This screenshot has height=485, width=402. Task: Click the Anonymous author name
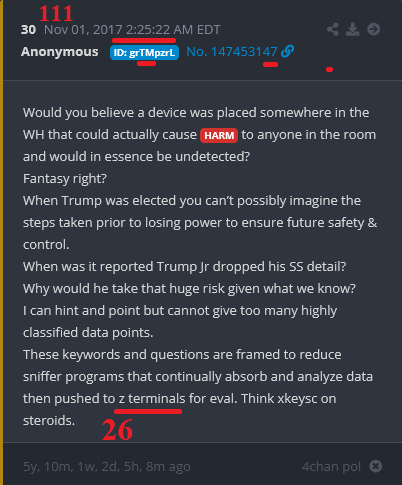(x=60, y=52)
